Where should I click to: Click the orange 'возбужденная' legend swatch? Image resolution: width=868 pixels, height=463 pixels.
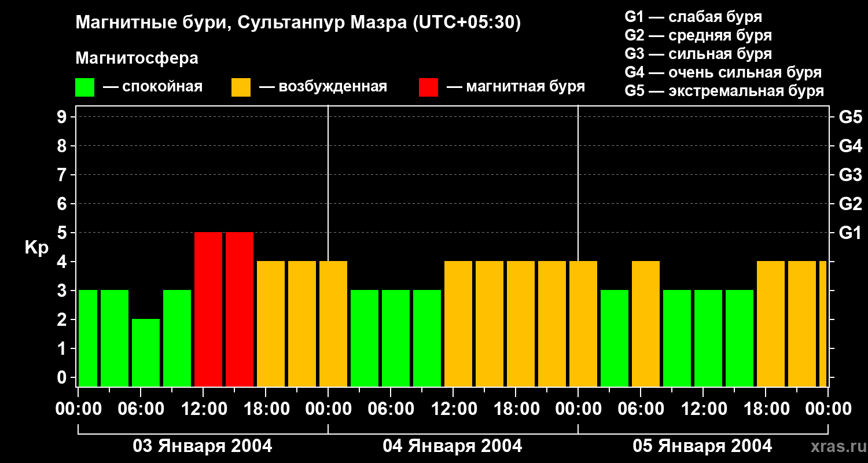pos(241,87)
